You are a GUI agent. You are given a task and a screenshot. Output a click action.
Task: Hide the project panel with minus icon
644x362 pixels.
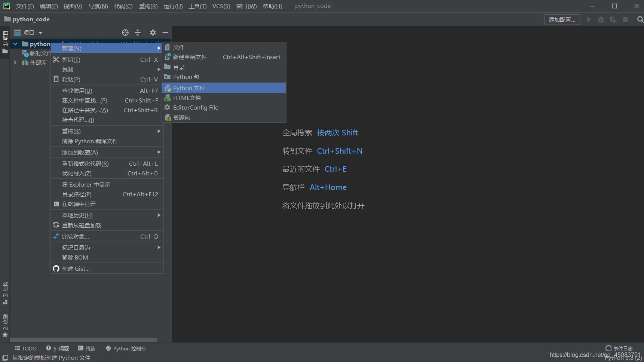click(165, 33)
